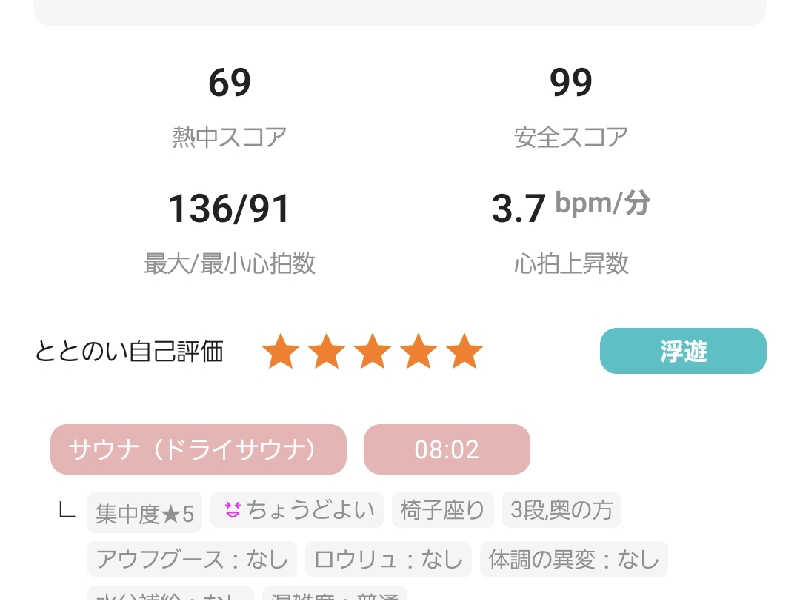Click the purple smiley face icon
The width and height of the screenshot is (800, 600).
click(x=233, y=510)
